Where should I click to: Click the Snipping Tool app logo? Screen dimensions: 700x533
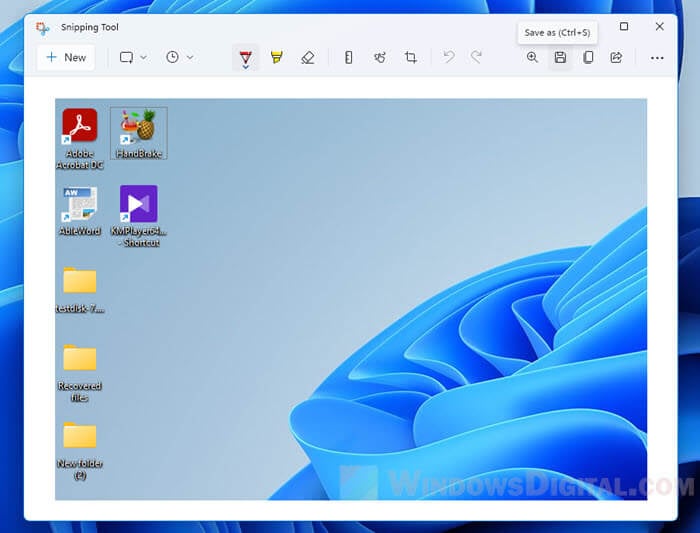(42, 28)
